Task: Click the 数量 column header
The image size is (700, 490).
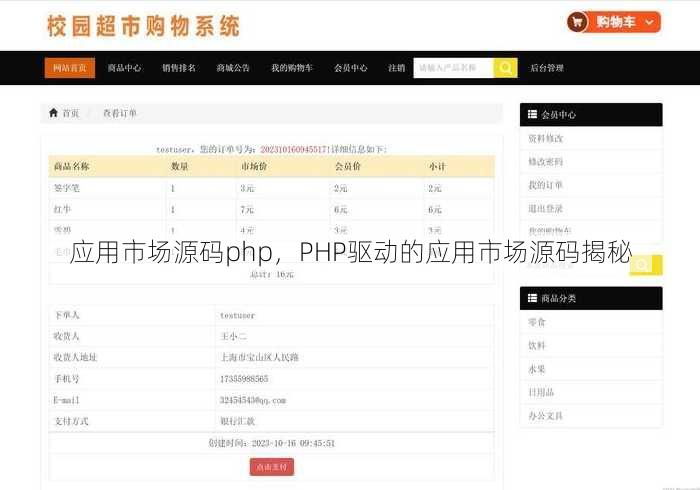Action: pos(179,166)
